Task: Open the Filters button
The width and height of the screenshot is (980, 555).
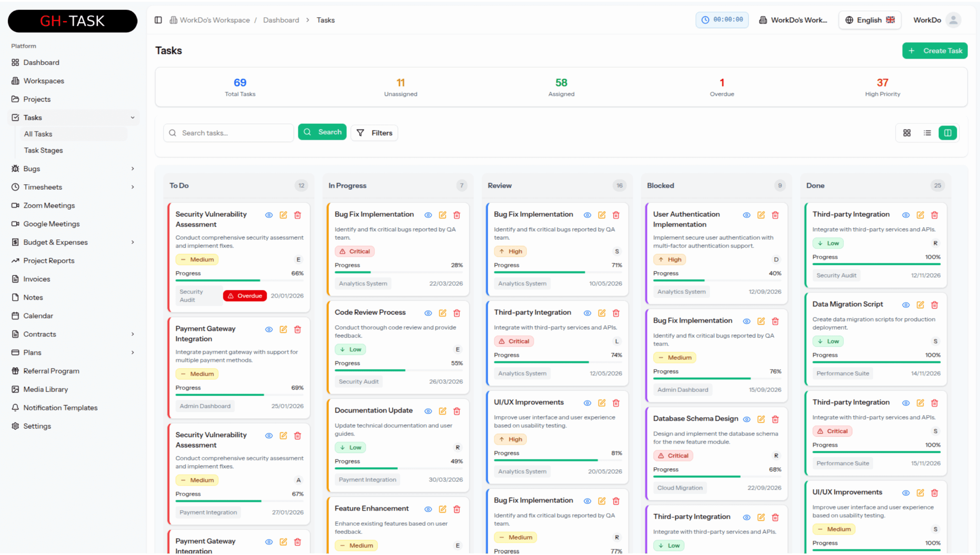Action: coord(374,133)
